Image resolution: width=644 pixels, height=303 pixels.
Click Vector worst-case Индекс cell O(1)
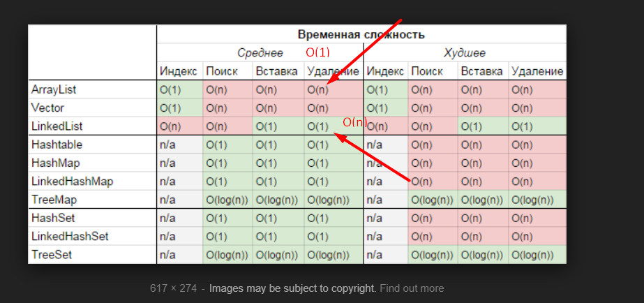[386, 108]
